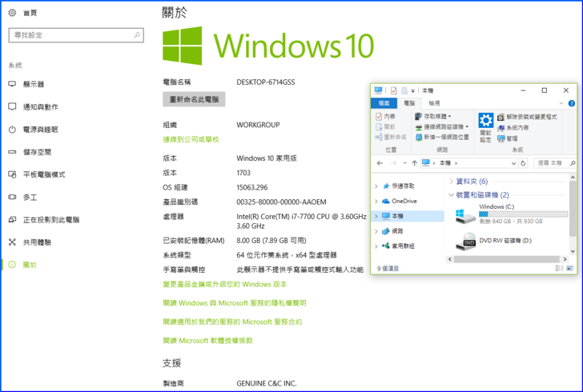Image resolution: width=583 pixels, height=392 pixels.
Task: Open the recent locations dropdown in Explorer
Action: coord(404,163)
